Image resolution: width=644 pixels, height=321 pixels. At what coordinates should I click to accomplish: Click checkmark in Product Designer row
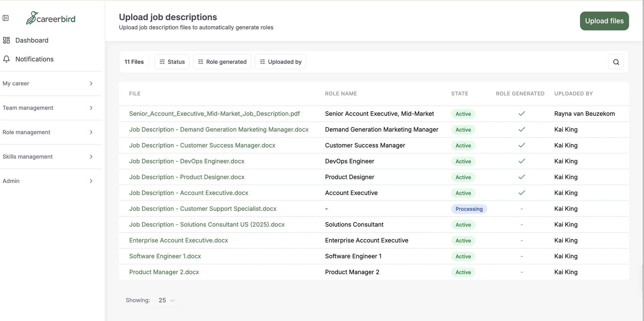(522, 177)
